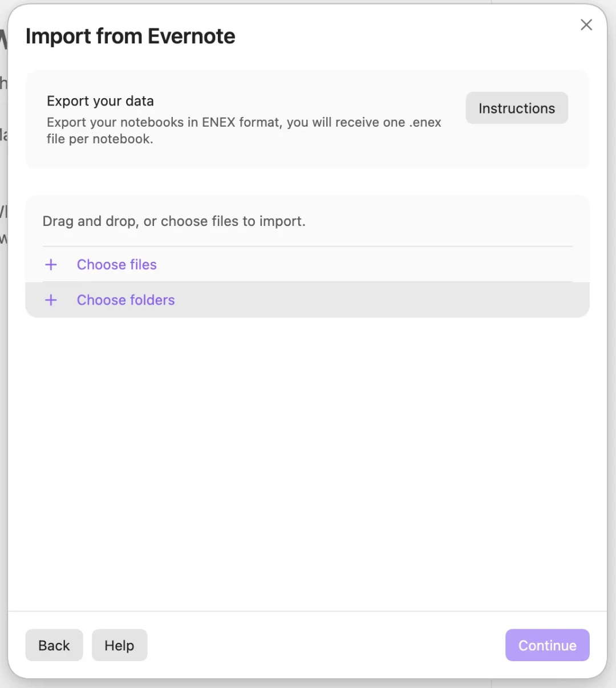Click the 'Drag and drop, or choose files' text

(x=174, y=221)
